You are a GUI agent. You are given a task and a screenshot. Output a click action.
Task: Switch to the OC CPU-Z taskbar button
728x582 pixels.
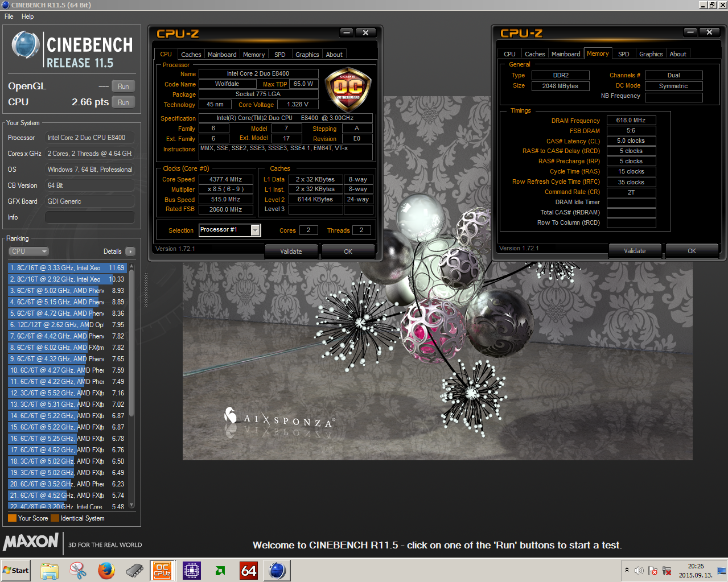pyautogui.click(x=163, y=570)
